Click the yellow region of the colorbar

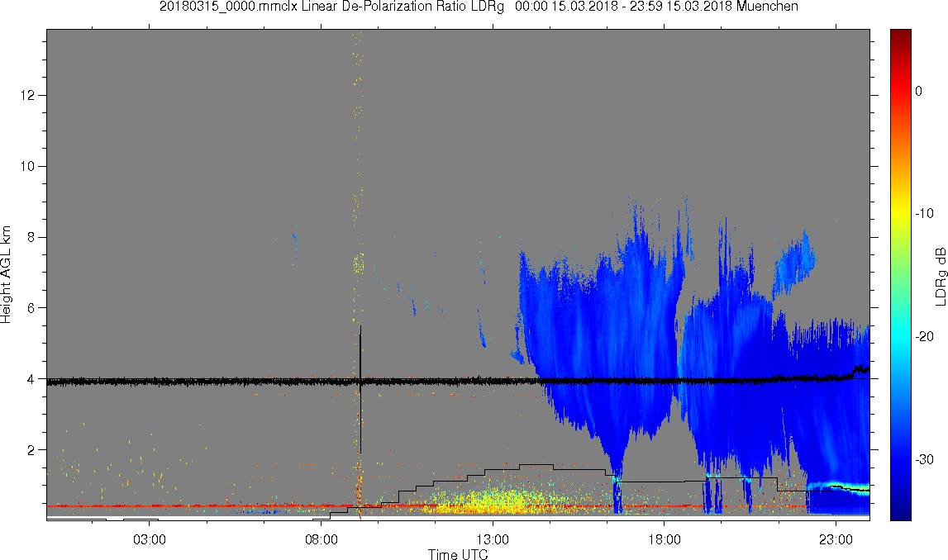pyautogui.click(x=901, y=213)
